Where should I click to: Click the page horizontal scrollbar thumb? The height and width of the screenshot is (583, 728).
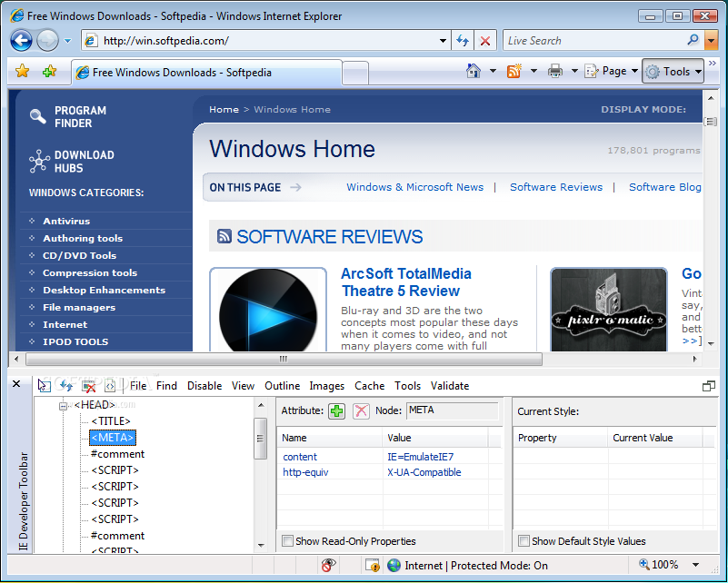[284, 359]
